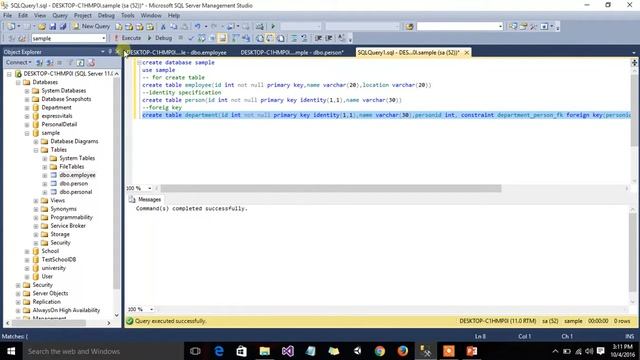This screenshot has height=360, width=640.
Task: Refresh the Object Explorer tree
Action: (80, 62)
